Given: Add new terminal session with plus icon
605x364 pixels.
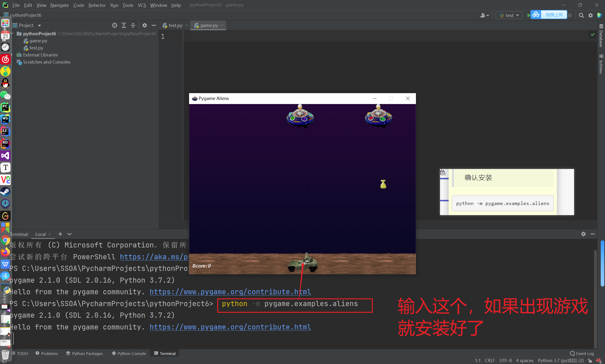Looking at the screenshot, I should (x=60, y=234).
